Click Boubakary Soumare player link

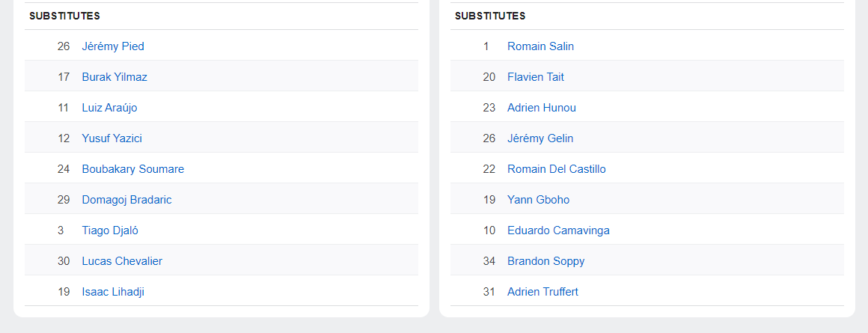click(132, 169)
